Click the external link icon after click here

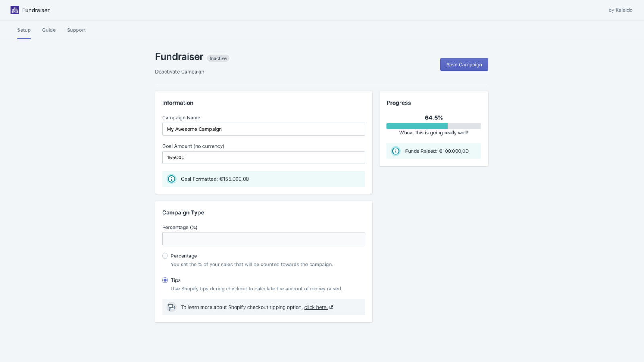[330, 306]
